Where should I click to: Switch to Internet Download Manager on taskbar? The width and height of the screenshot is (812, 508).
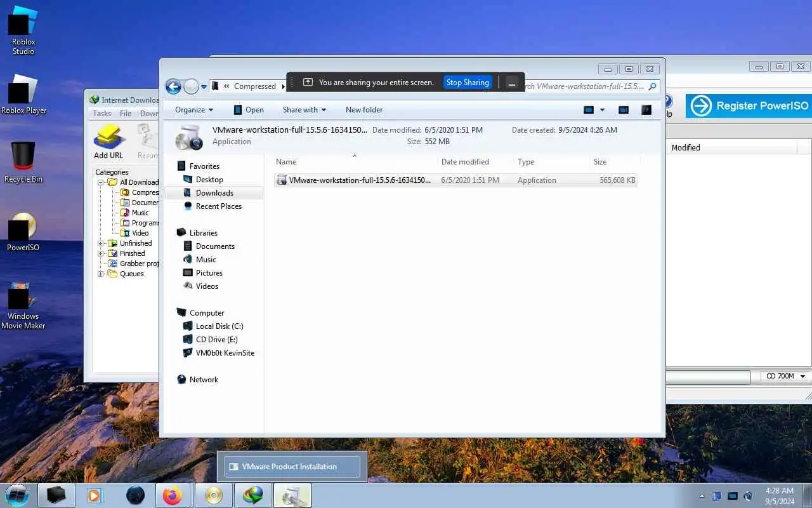253,495
